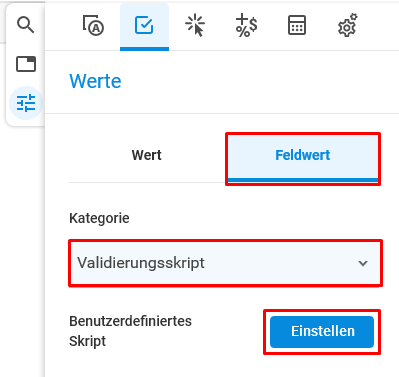Click the blue underline under the values icon
This screenshot has width=399, height=377.
(x=144, y=49)
